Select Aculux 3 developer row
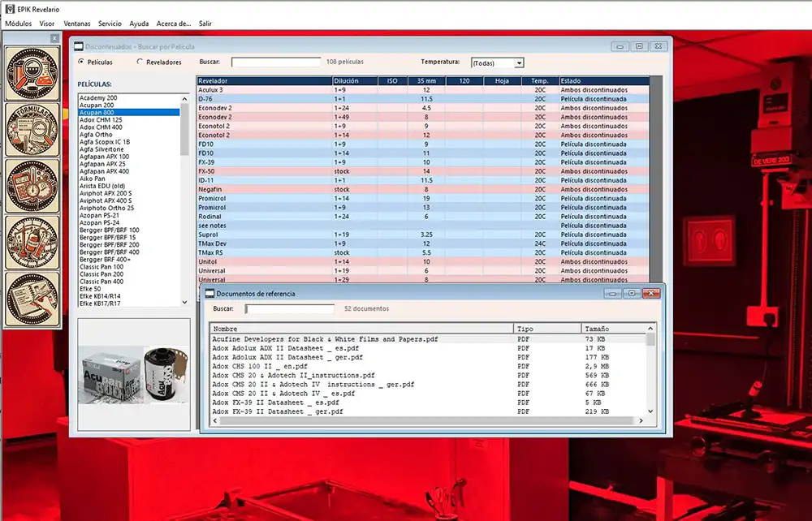 pos(422,90)
